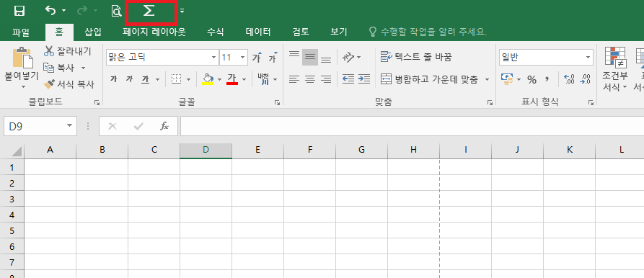Open Customize Quick Access Toolbar dropdown
Image resolution: width=644 pixels, height=278 pixels.
[182, 11]
